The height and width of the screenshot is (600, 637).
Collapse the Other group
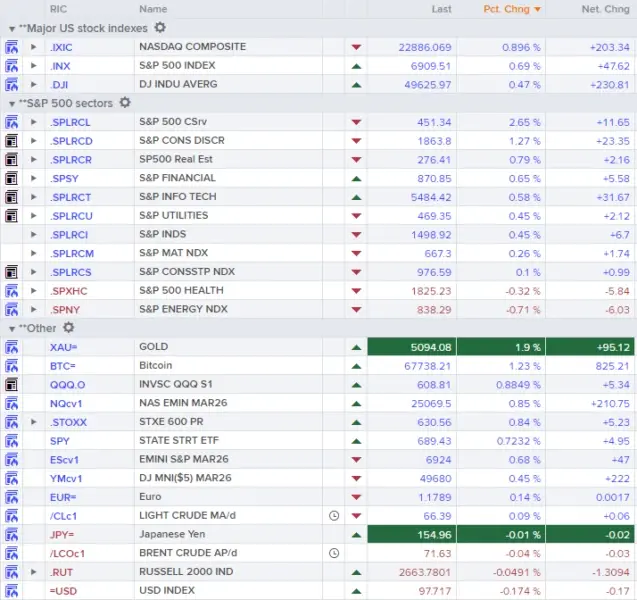pos(12,329)
